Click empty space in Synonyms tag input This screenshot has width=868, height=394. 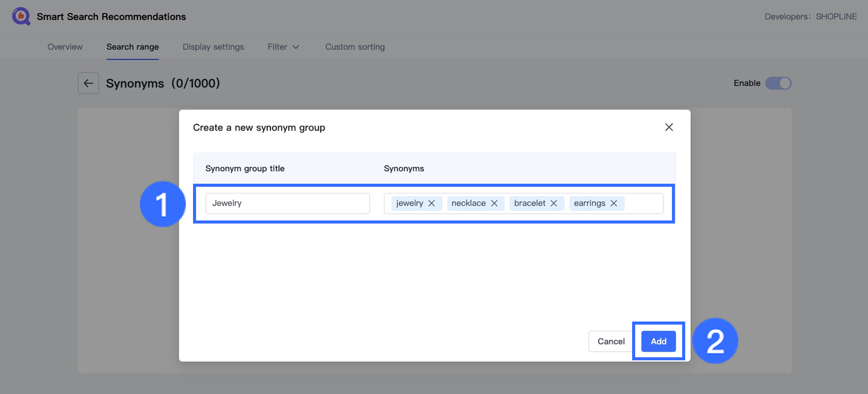(643, 203)
